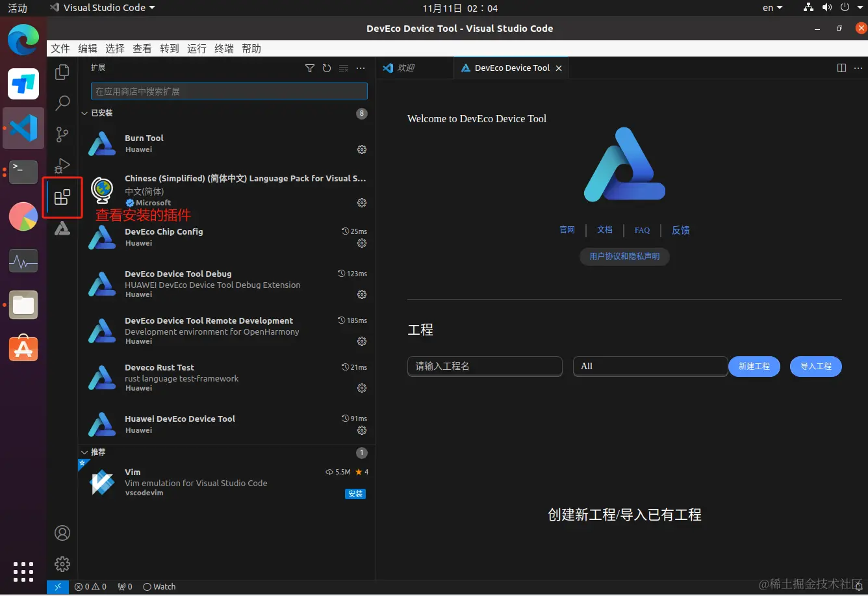Close the DevEco Device Tool tab
868x596 pixels.
coord(559,68)
